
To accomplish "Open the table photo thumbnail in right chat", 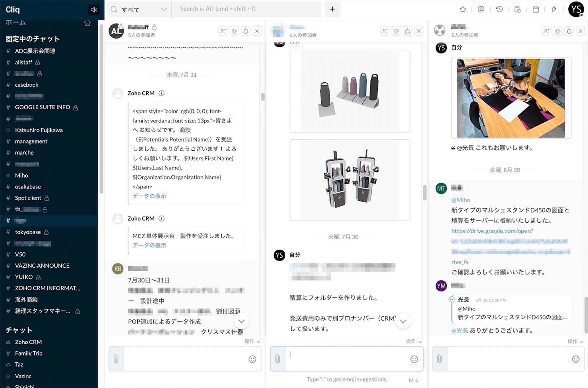I will (511, 98).
